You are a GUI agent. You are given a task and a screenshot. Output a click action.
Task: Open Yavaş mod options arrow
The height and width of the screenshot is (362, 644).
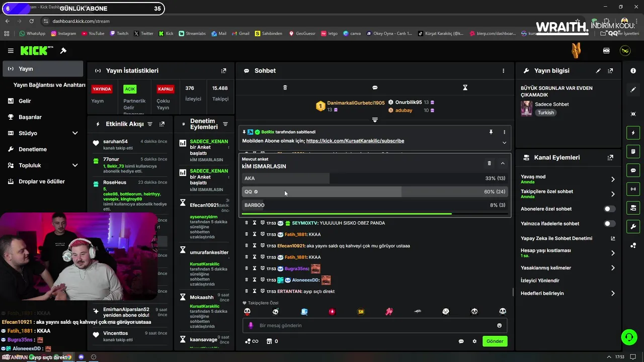point(613,179)
